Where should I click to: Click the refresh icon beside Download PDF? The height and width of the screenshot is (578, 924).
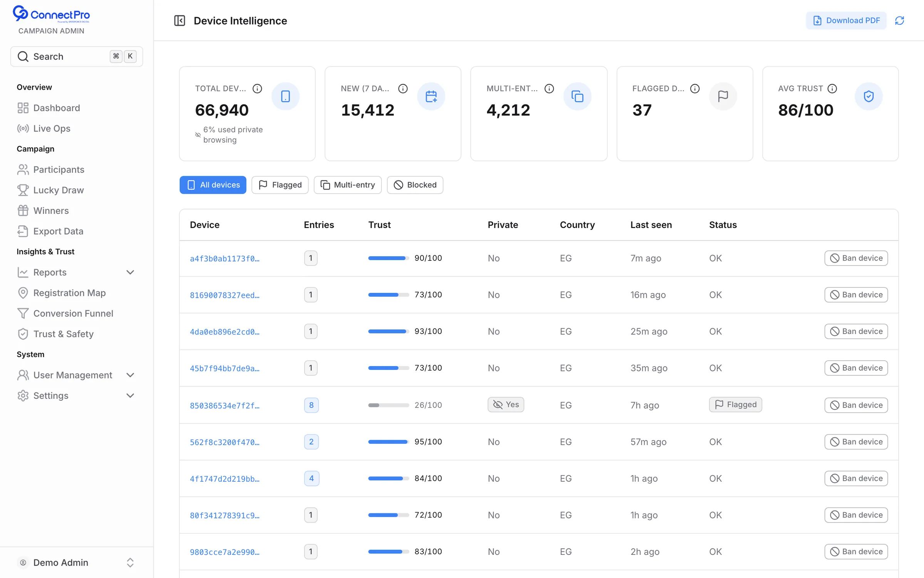(x=899, y=20)
